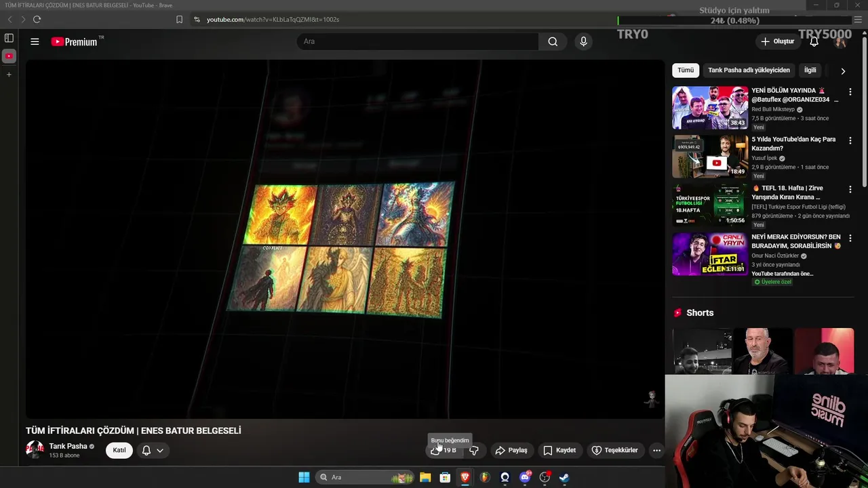Click the 153 B abone subscriber count
The image size is (868, 488).
pyautogui.click(x=64, y=455)
